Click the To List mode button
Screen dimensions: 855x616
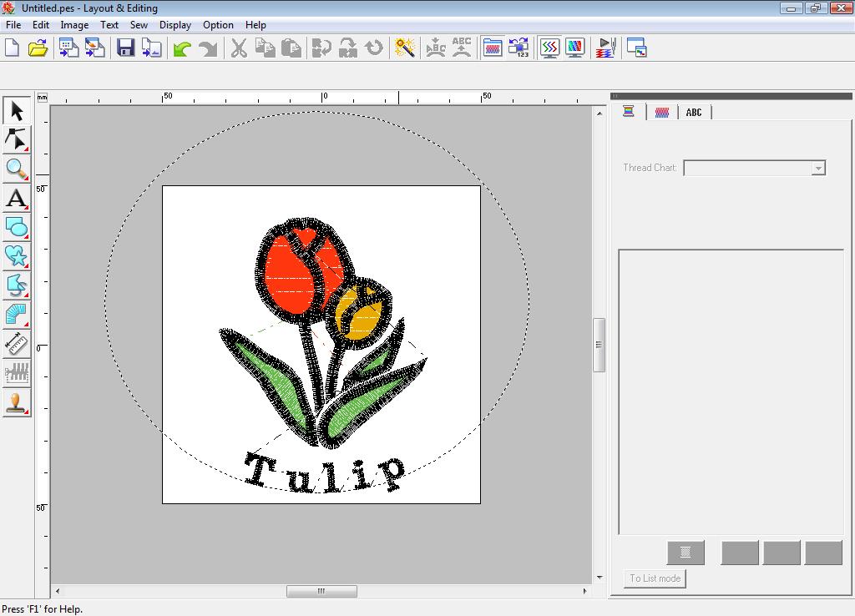tap(655, 578)
